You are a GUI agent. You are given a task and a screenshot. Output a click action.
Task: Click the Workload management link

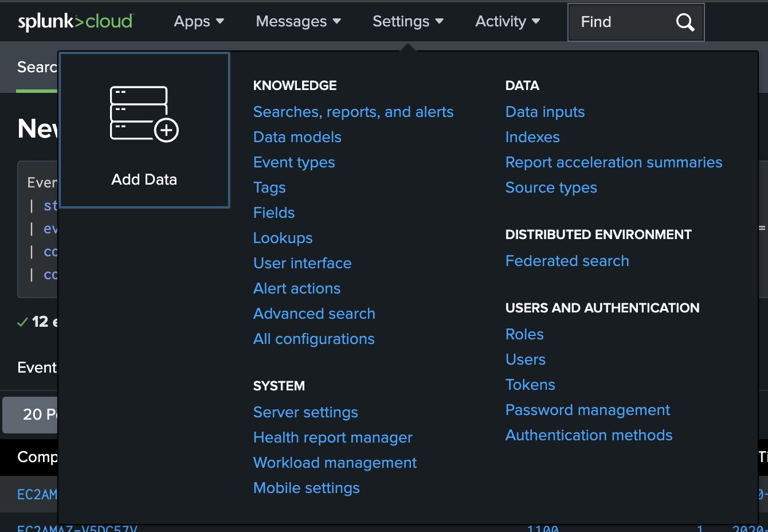335,463
